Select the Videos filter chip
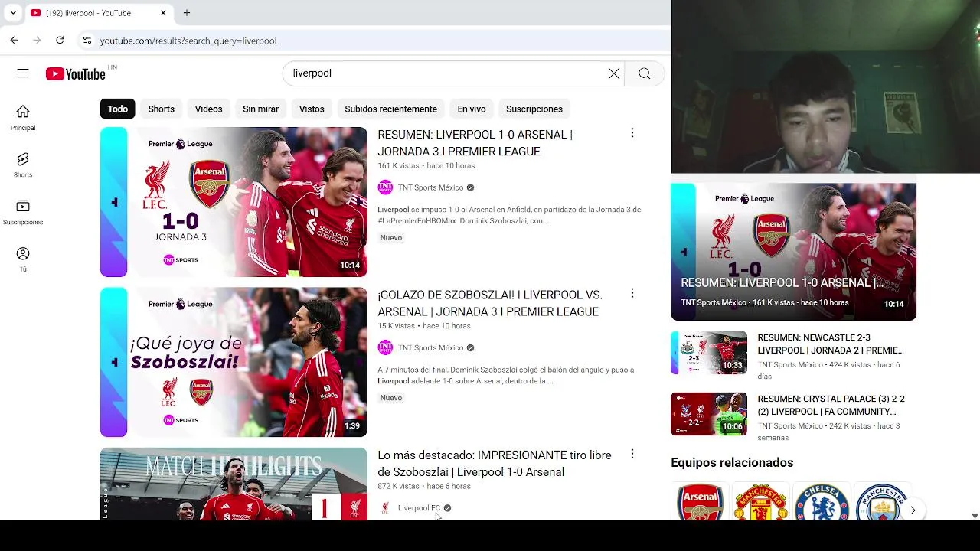980x551 pixels. 208,109
